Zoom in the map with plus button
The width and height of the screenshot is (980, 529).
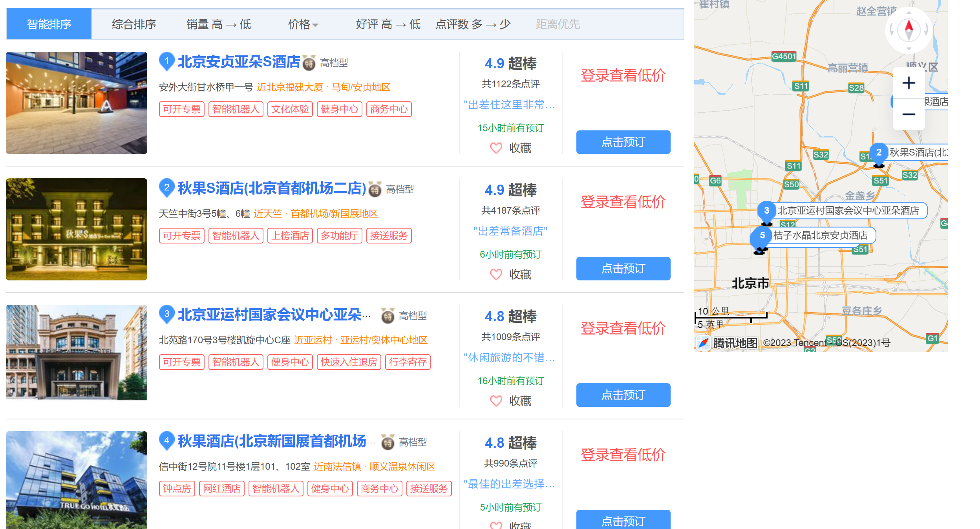click(909, 83)
